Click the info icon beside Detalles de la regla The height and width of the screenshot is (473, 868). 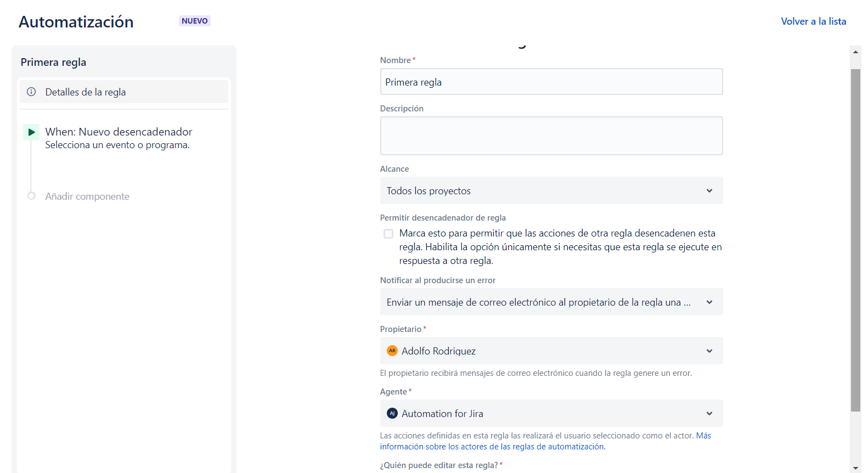point(31,92)
